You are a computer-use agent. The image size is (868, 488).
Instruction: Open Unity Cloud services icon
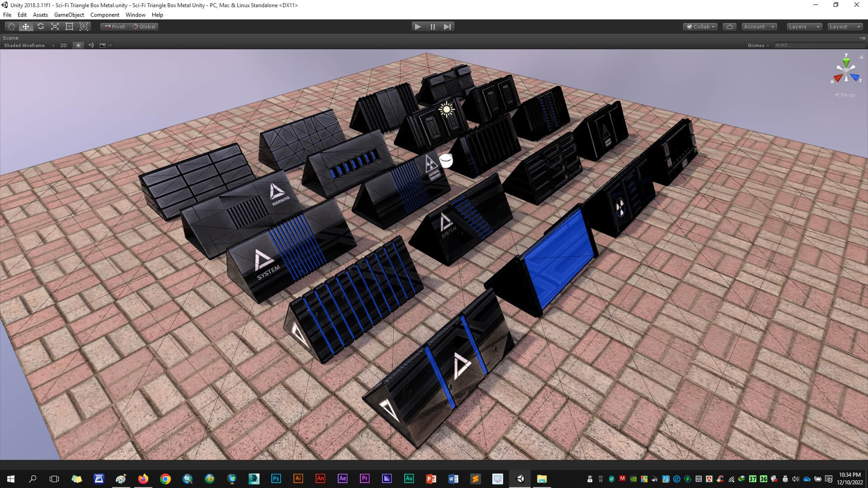729,27
